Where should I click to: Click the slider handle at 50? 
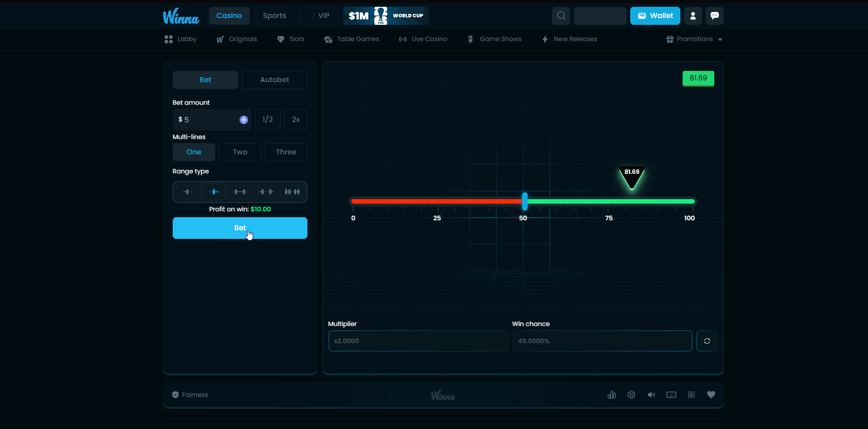pyautogui.click(x=525, y=201)
